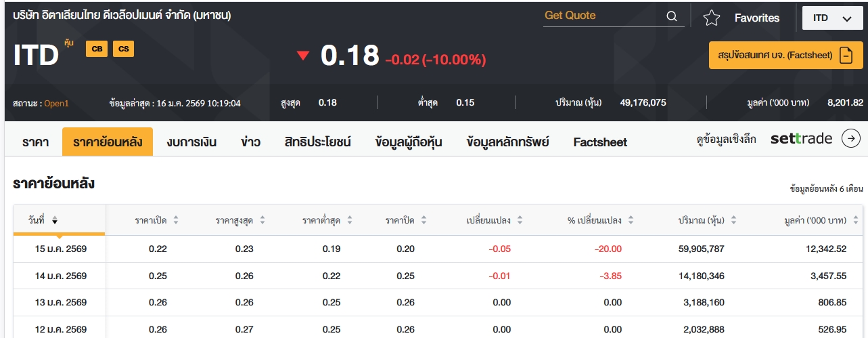Viewport: 868px width, 338px height.
Task: Click the -0.01 change value
Action: [x=500, y=276]
